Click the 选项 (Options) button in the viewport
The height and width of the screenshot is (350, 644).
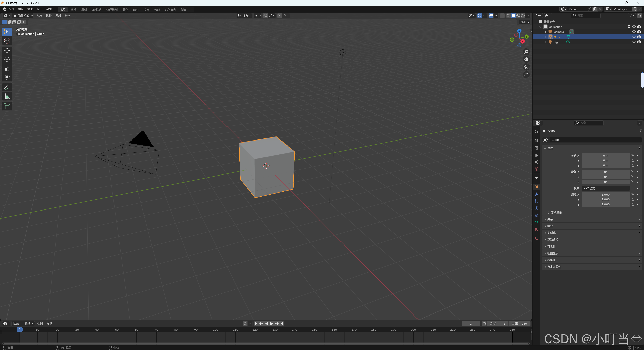[x=525, y=22]
